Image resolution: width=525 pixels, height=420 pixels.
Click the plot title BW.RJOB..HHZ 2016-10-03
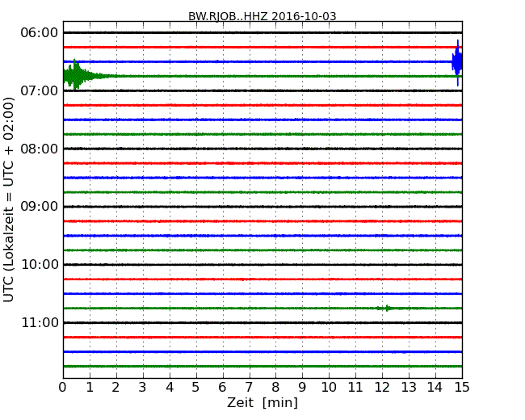(x=262, y=16)
